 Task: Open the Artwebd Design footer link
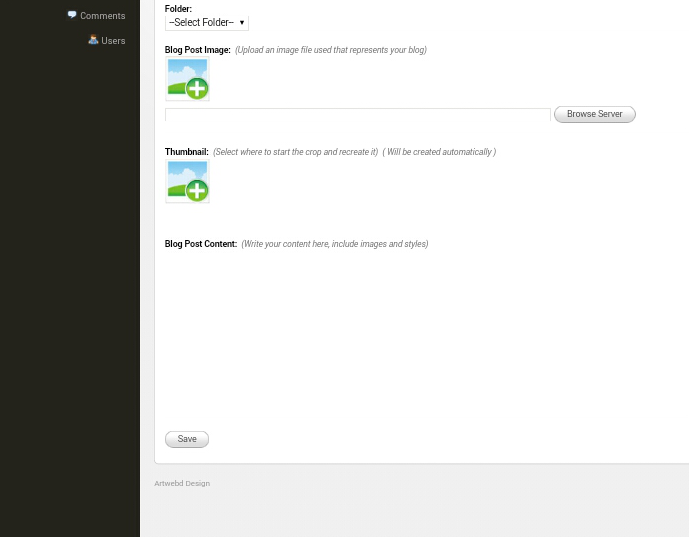pyautogui.click(x=182, y=483)
